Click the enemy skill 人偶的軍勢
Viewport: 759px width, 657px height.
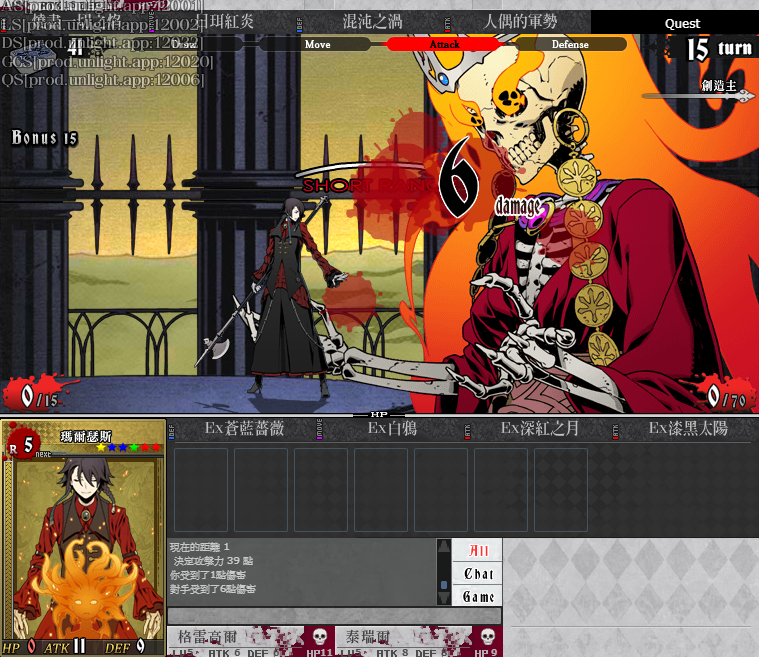[520, 22]
